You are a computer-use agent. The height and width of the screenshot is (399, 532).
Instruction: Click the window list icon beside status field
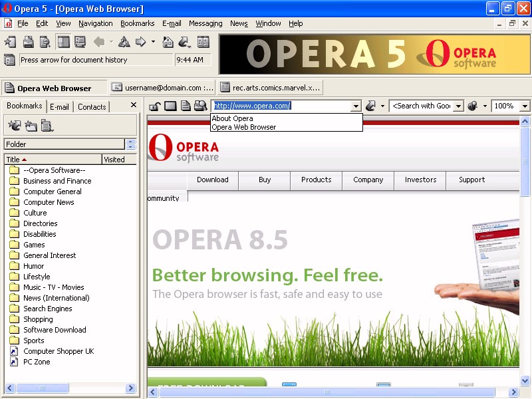[x=9, y=60]
